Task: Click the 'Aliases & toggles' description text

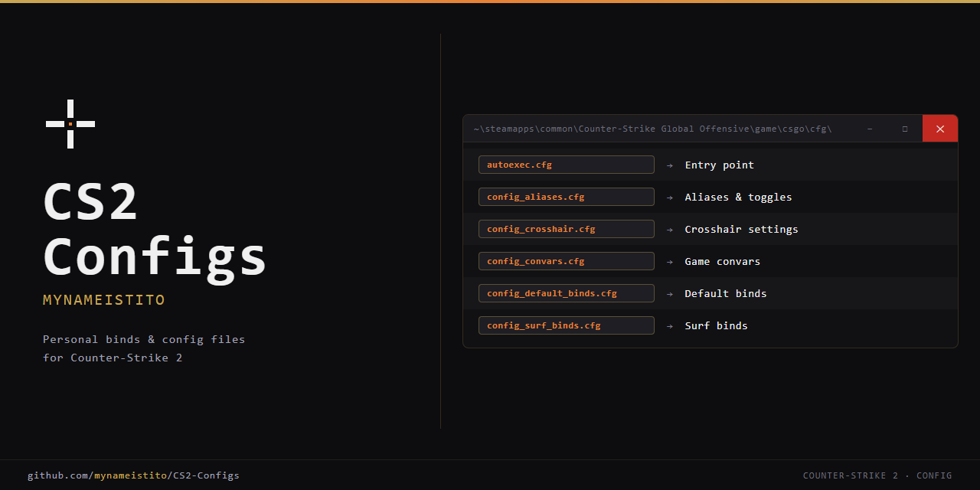Action: [x=739, y=197]
